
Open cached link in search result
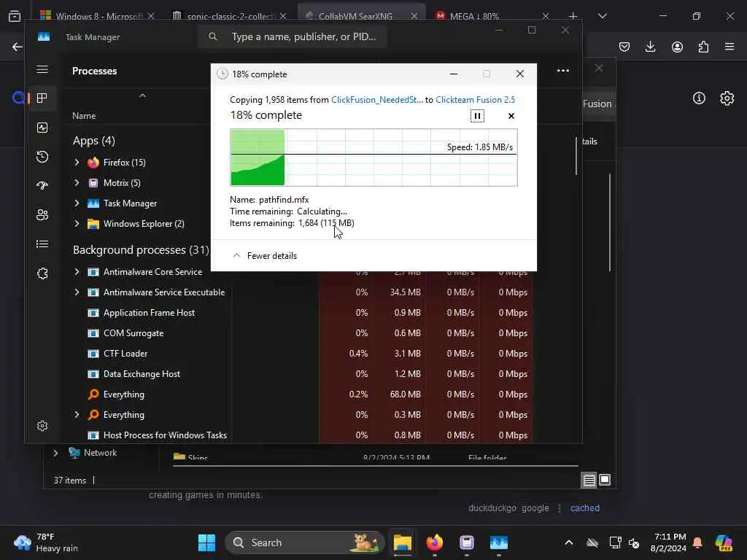tap(585, 508)
